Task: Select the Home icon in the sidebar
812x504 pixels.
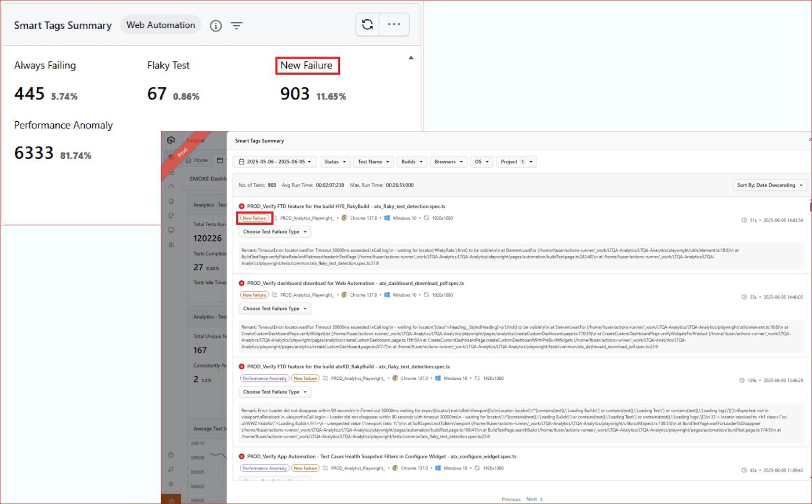Action: coord(197,160)
